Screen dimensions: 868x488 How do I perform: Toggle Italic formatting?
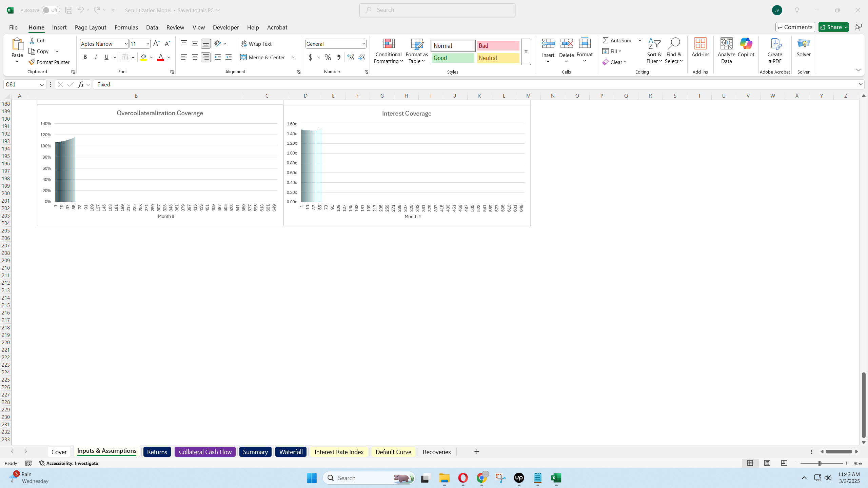[96, 57]
